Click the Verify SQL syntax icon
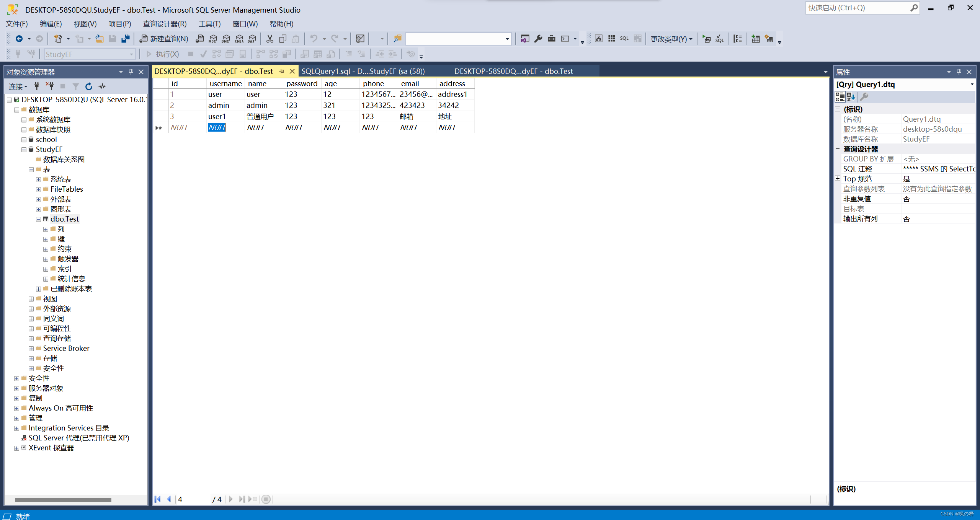The height and width of the screenshot is (520, 980). [720, 39]
